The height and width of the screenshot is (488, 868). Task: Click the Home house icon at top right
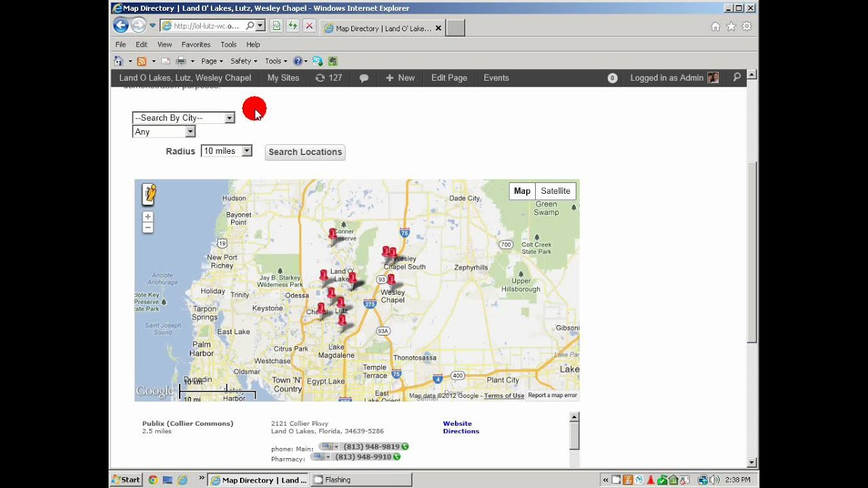tap(715, 26)
